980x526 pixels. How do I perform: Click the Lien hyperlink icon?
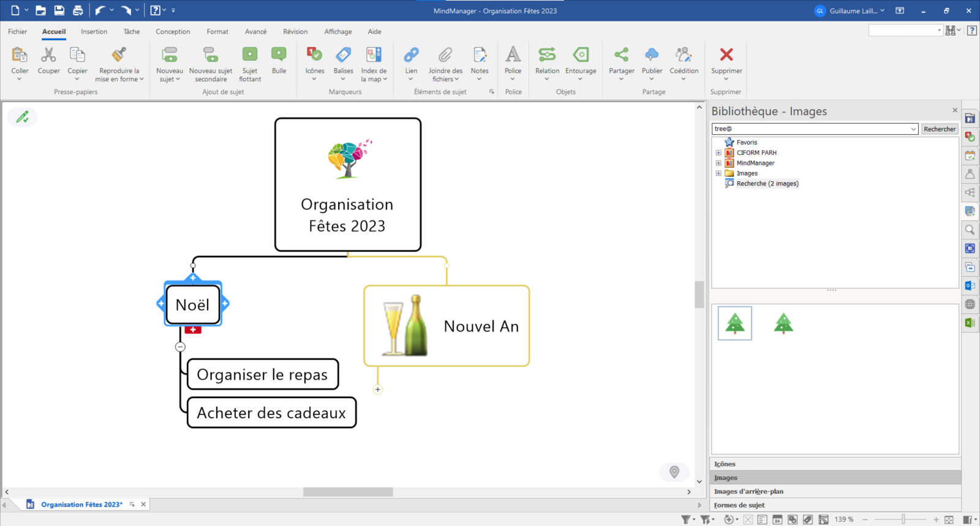tap(411, 55)
